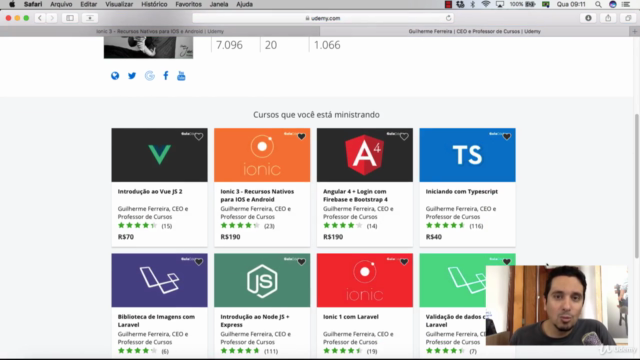The width and height of the screenshot is (640, 360).
Task: Toggle wishlist heart on Node JS course
Action: click(x=301, y=262)
